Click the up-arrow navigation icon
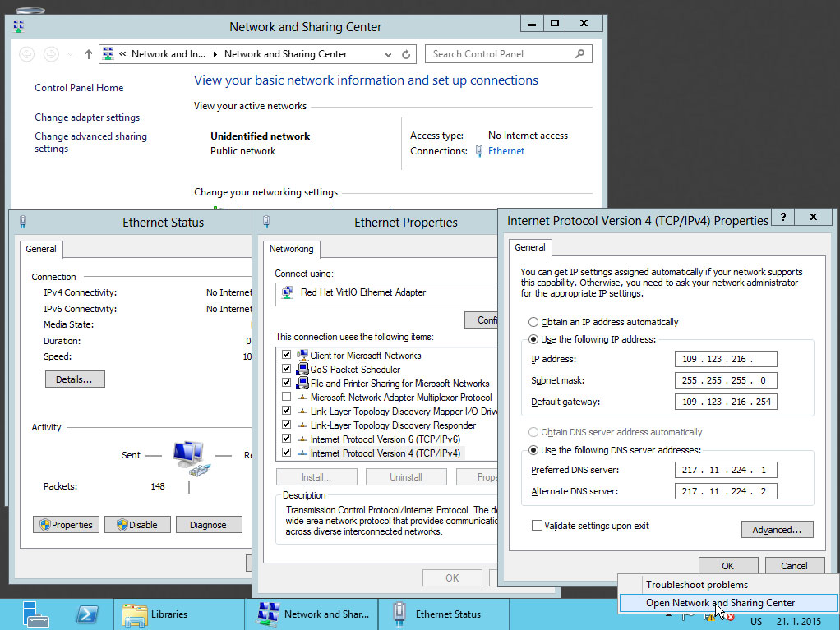This screenshot has width=840, height=630. 89,54
